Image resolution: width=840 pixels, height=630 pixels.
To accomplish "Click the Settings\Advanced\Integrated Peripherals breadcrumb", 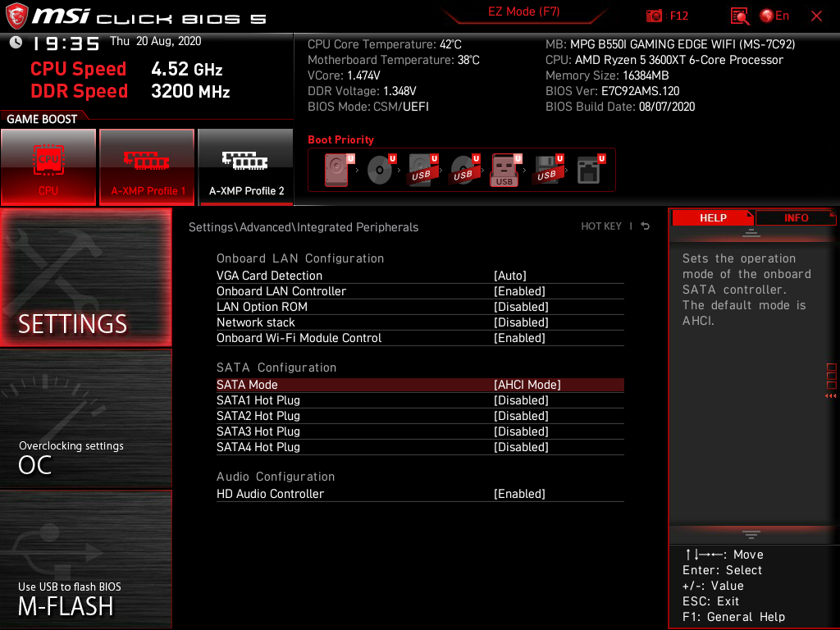I will [x=304, y=227].
